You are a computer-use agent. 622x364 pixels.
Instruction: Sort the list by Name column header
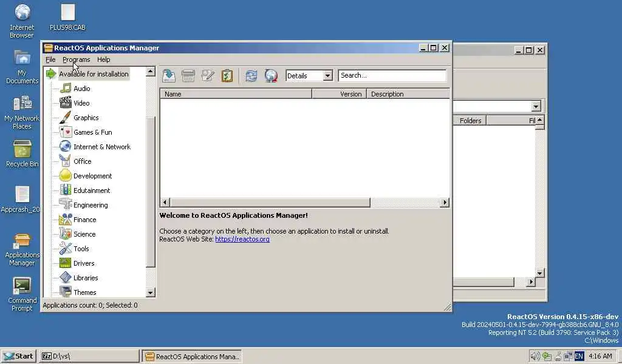coord(236,94)
